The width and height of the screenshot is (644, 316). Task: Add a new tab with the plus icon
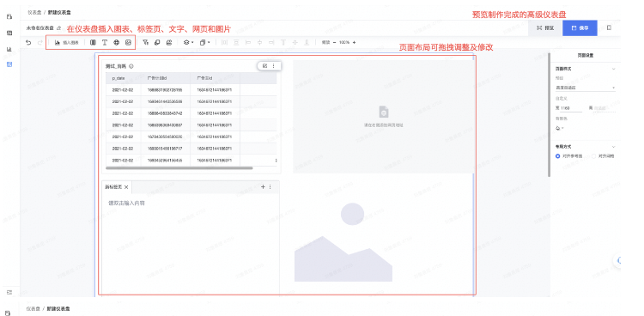[x=264, y=186]
